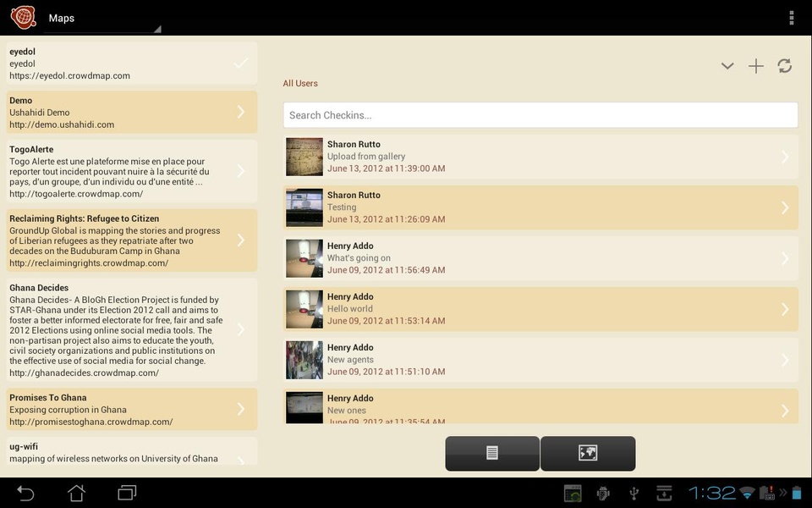Expand the All Users filter chevron
Image resolution: width=812 pixels, height=508 pixels.
(x=727, y=66)
